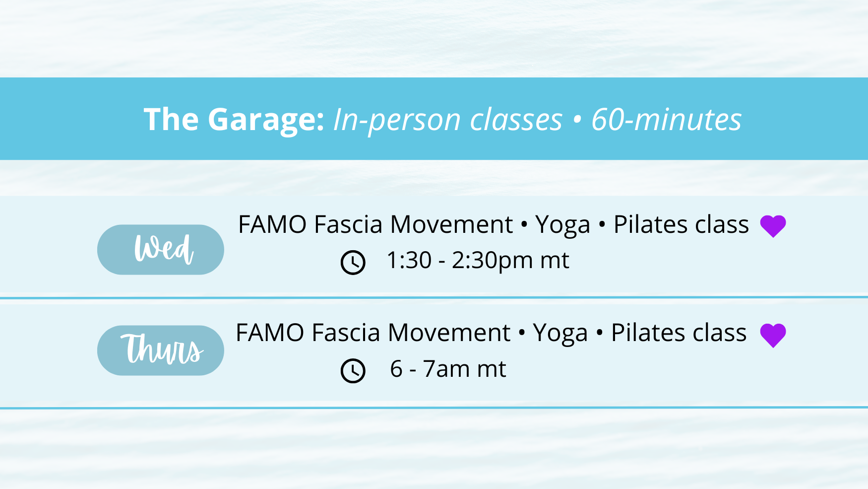Tap the purple heart in Wednesday's row

pyautogui.click(x=773, y=226)
